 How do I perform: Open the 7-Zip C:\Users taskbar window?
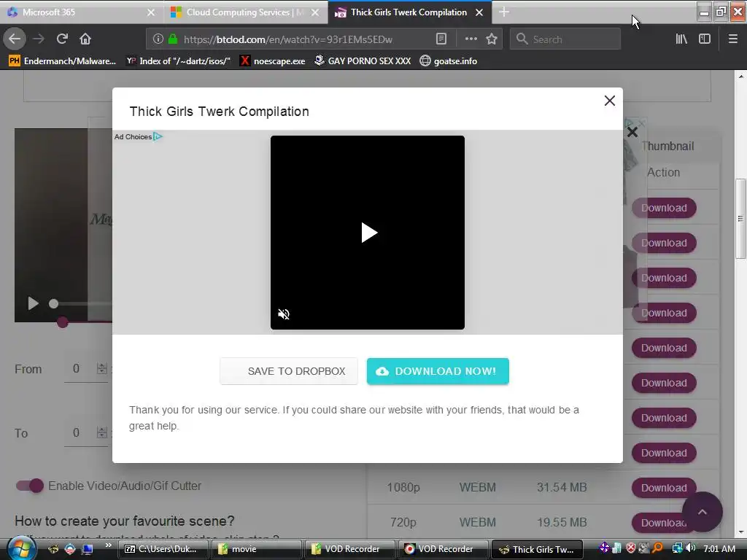(161, 549)
